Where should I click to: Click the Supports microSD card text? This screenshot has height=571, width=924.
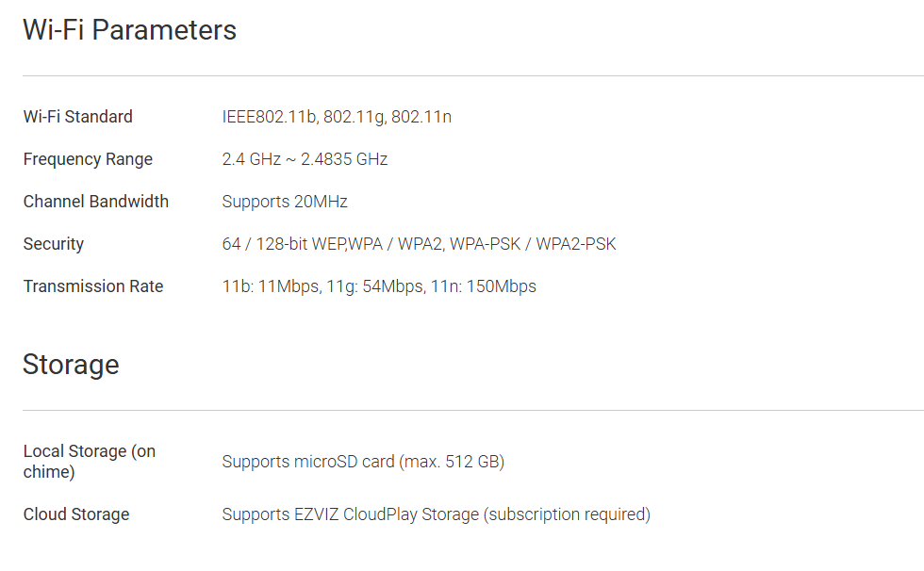[308, 462]
